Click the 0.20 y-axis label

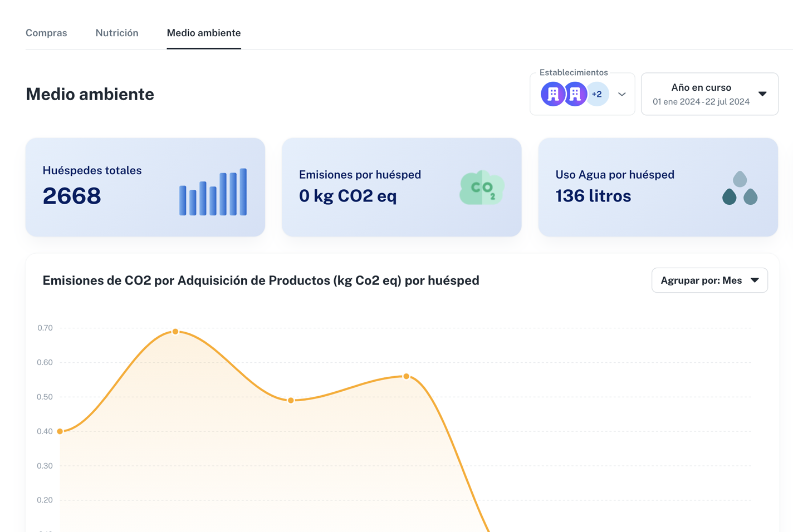pos(45,500)
